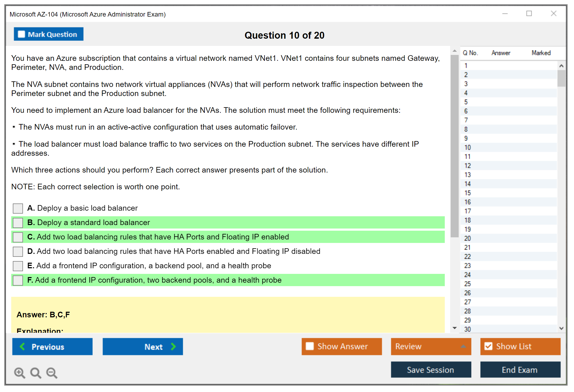
Task: Click the zoom in magnifier icon
Action: coord(19,373)
